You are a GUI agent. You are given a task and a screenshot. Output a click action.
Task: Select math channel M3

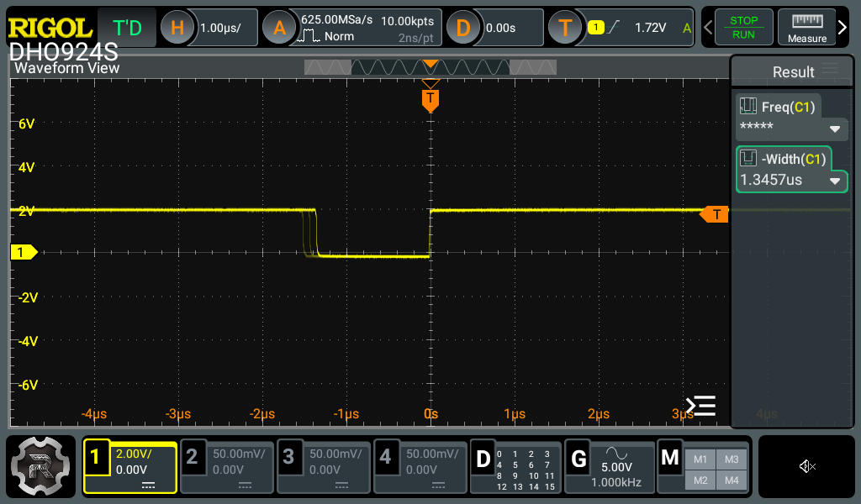click(732, 459)
